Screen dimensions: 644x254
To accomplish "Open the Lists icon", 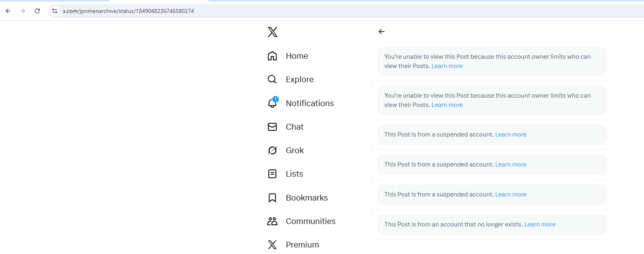I will tap(272, 174).
